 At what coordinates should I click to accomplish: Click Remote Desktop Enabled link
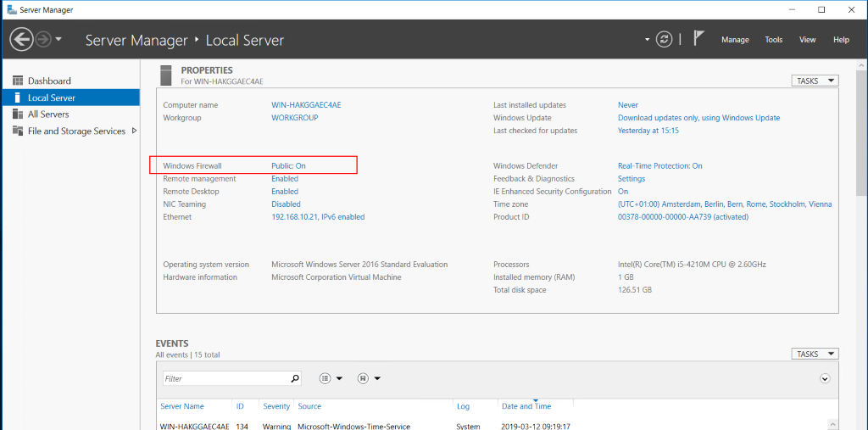click(285, 191)
